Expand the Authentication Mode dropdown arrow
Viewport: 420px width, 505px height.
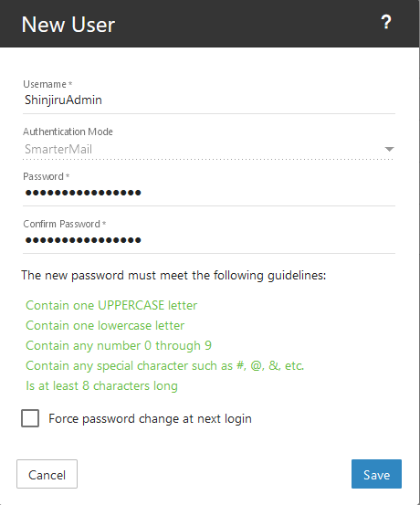(389, 149)
